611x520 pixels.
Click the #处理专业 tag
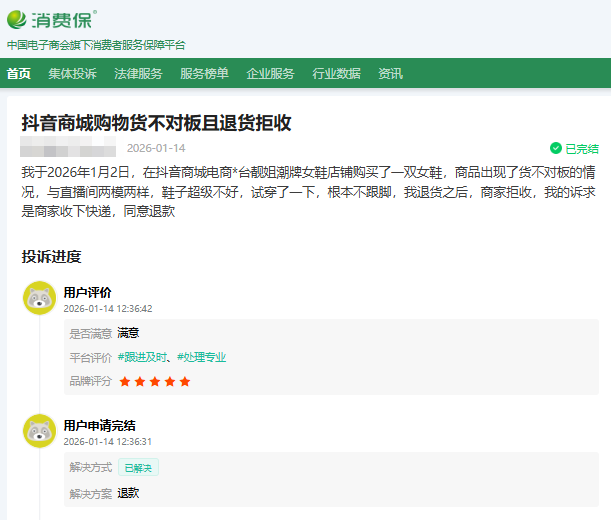pyautogui.click(x=202, y=357)
